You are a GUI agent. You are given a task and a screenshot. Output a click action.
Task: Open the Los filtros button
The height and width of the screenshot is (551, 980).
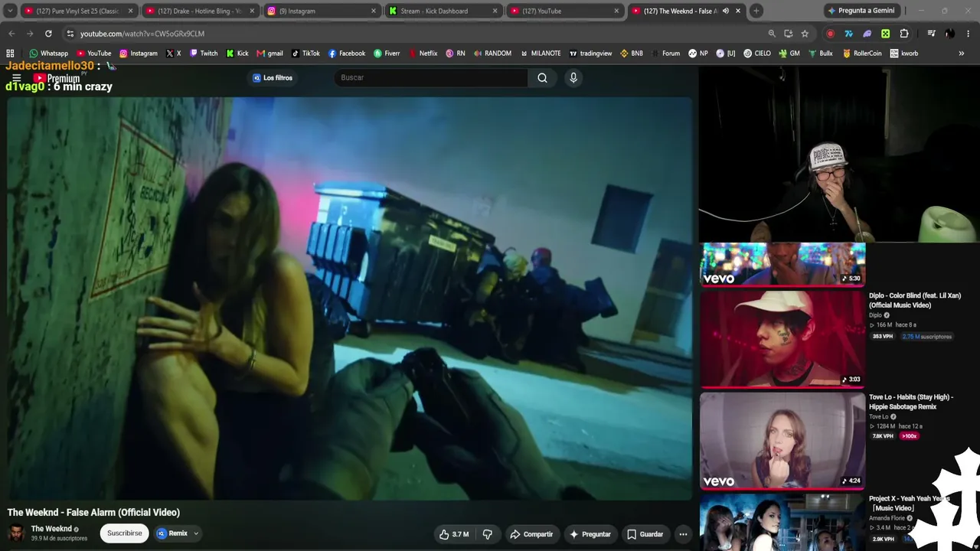pos(273,77)
